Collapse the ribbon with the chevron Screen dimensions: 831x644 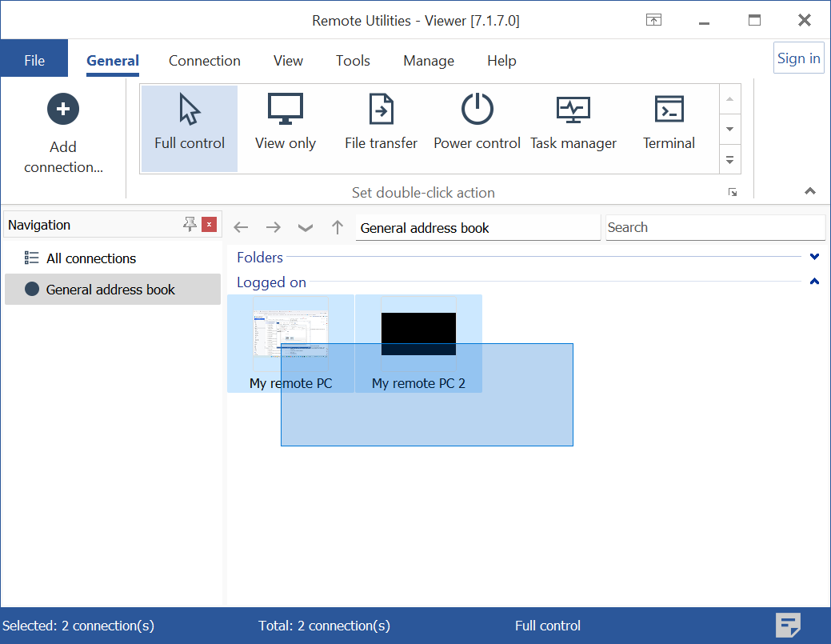tap(810, 191)
